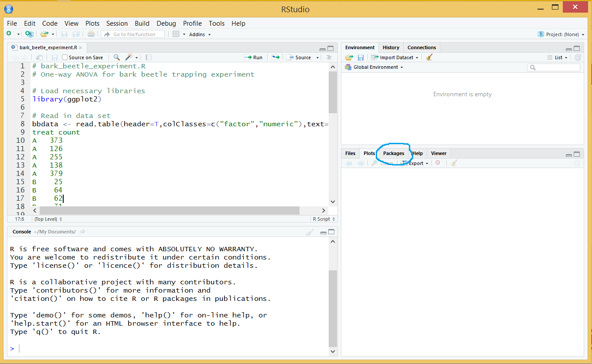Clear the console with the broom icon
The width and height of the screenshot is (592, 364).
click(x=310, y=232)
